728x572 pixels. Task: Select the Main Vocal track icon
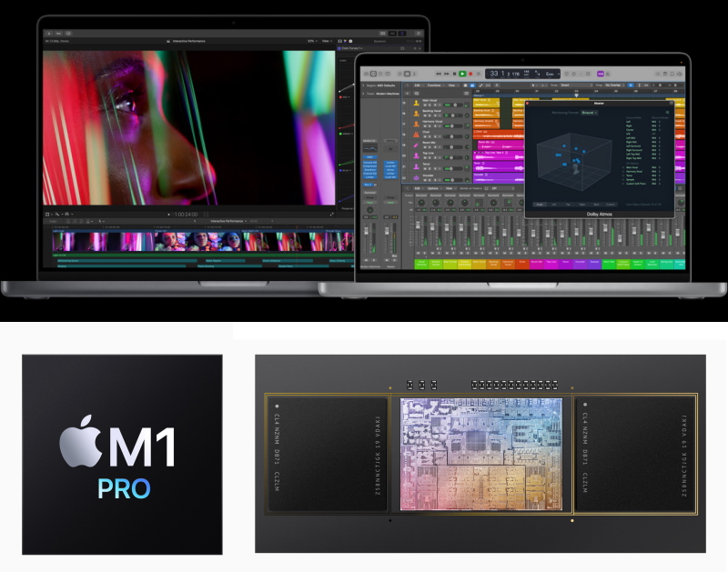[x=417, y=103]
